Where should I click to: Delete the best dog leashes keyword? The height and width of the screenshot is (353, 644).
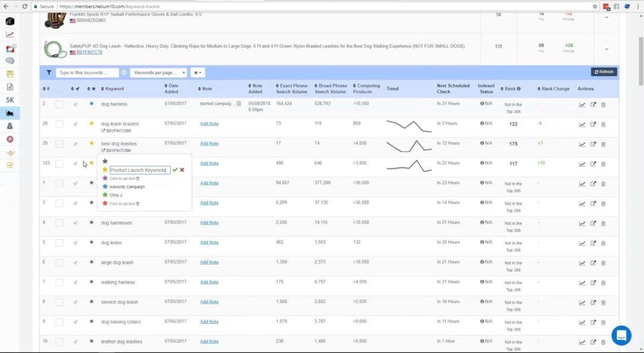pyautogui.click(x=603, y=144)
